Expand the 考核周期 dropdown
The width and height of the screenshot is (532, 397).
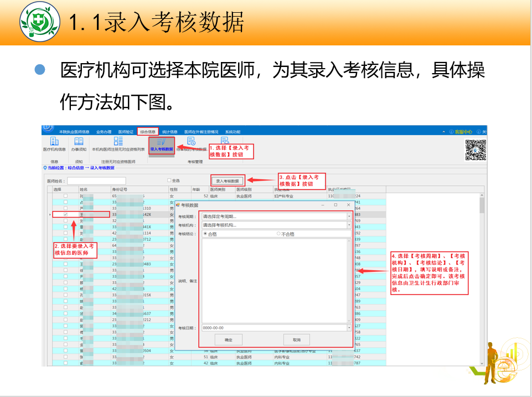pyautogui.click(x=349, y=216)
